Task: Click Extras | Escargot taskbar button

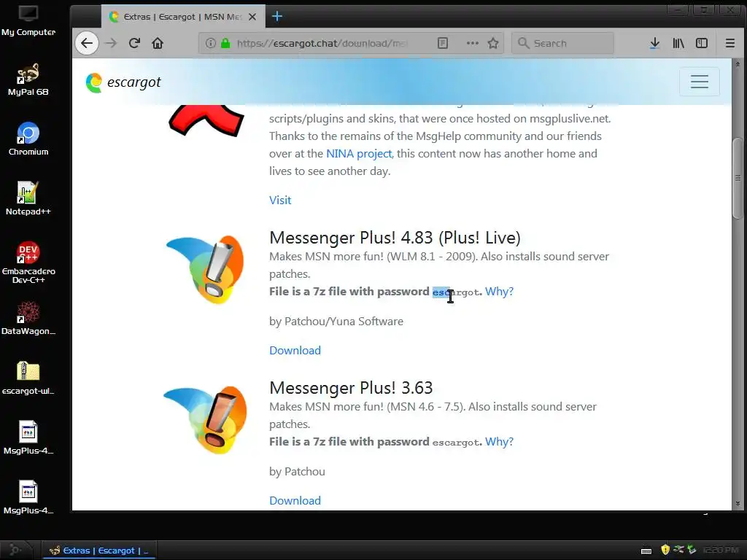Action: coord(98,551)
